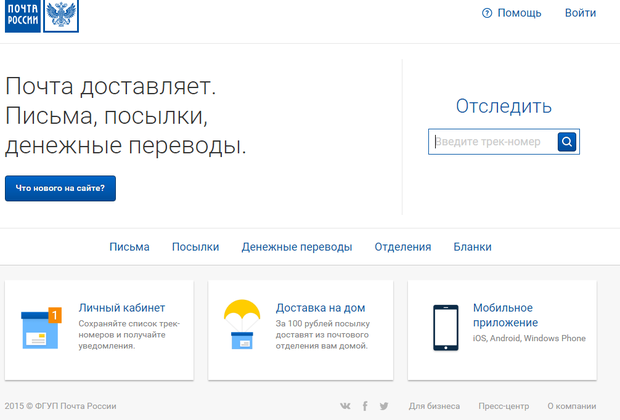This screenshot has width=620, height=420.
Task: Open the Помощь help link
Action: coord(519,13)
